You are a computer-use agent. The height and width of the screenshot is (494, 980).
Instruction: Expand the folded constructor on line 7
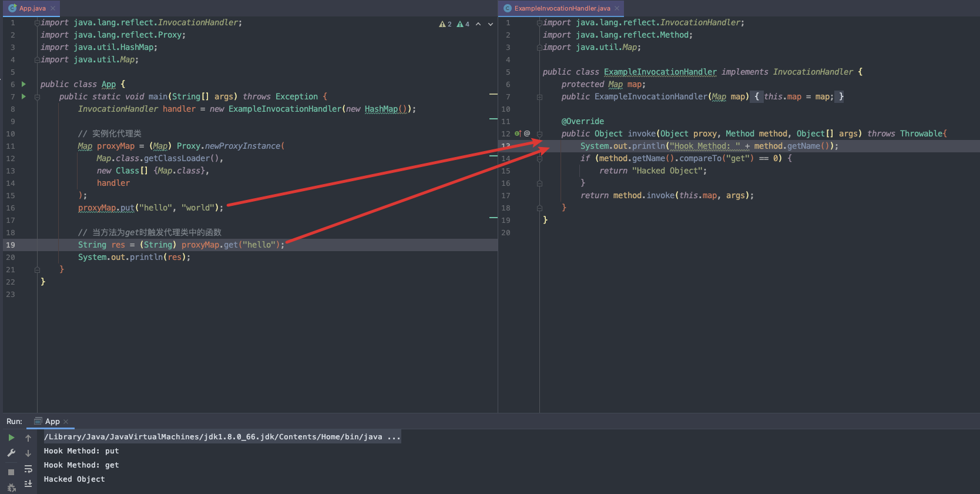539,96
